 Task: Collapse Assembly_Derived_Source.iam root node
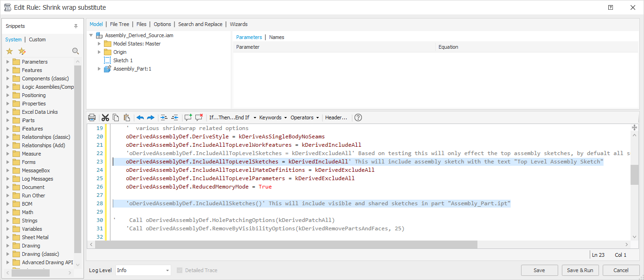click(x=91, y=35)
